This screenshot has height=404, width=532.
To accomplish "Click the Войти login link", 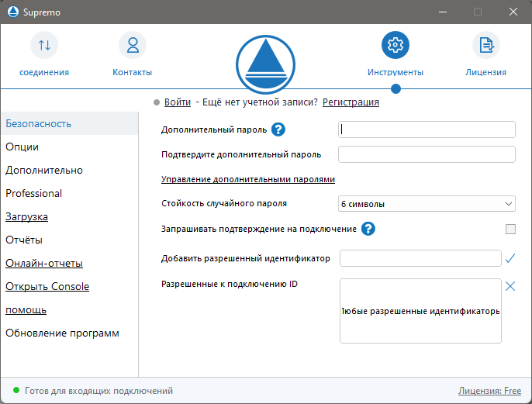I will click(178, 102).
